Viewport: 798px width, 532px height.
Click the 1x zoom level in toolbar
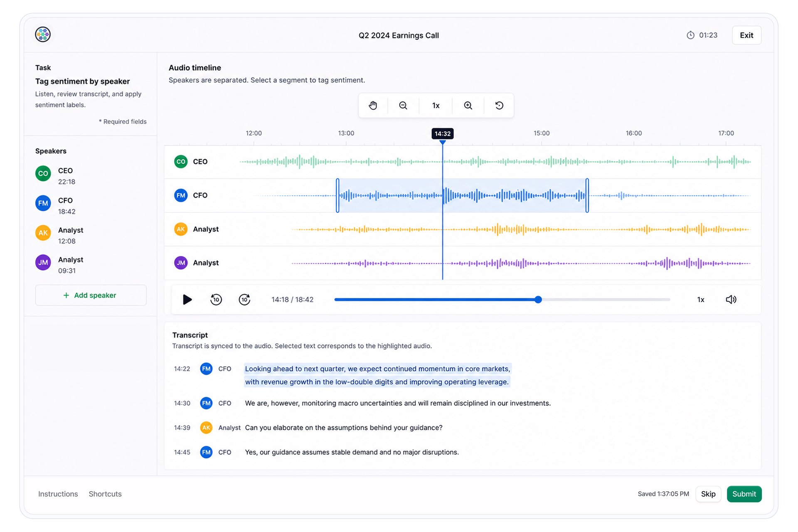click(x=436, y=106)
